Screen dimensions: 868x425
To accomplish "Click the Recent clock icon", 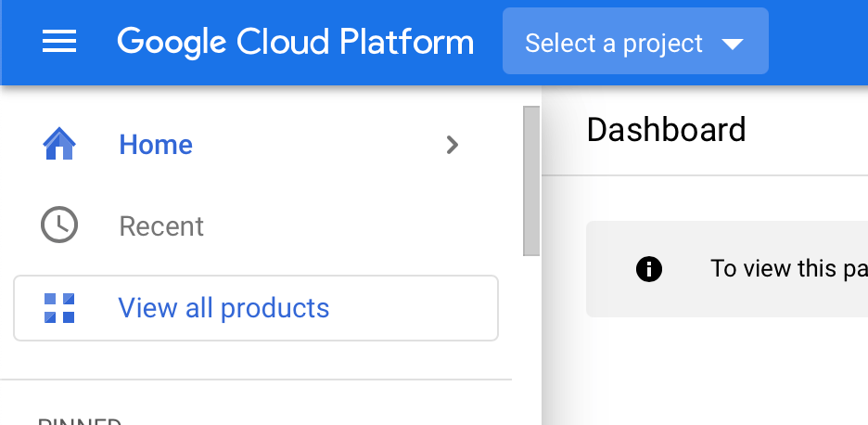I will (x=59, y=225).
